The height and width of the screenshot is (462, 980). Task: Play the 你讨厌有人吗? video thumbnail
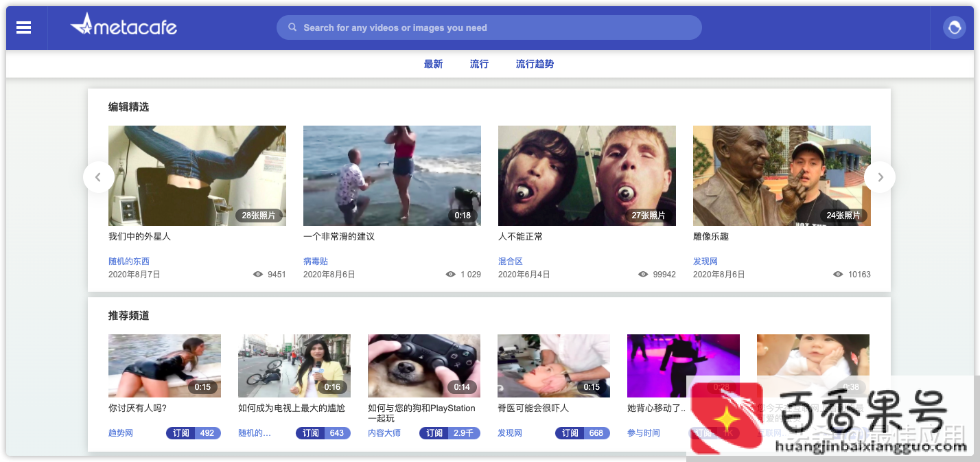[165, 366]
